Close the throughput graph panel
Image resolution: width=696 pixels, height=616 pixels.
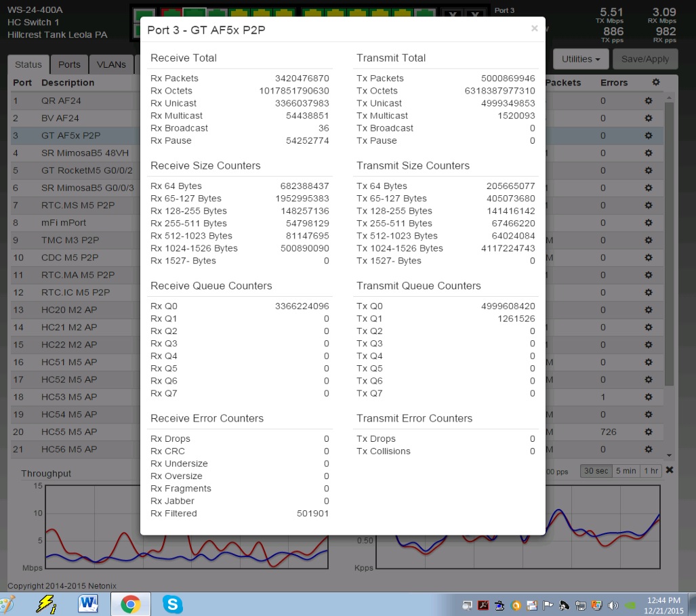tap(670, 470)
